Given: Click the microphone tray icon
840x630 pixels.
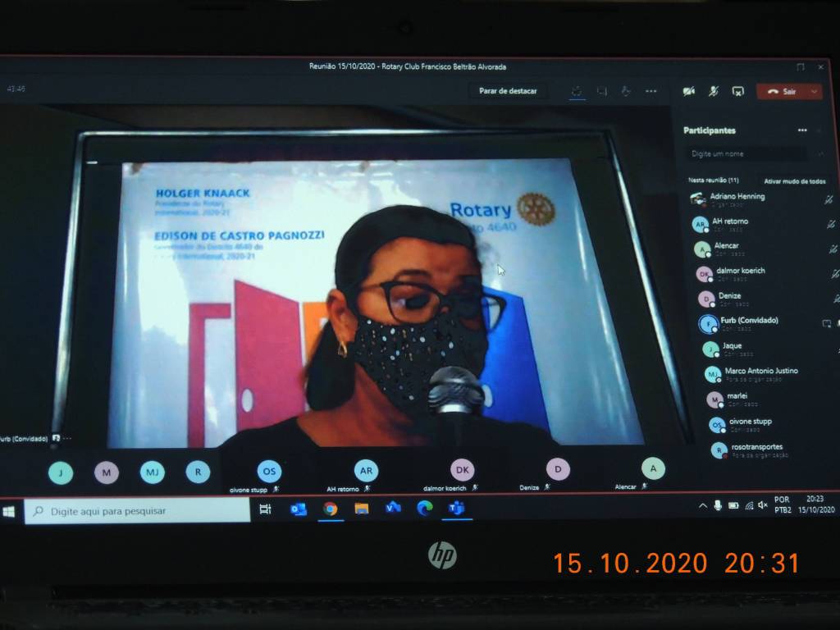Looking at the screenshot, I should pyautogui.click(x=718, y=505).
